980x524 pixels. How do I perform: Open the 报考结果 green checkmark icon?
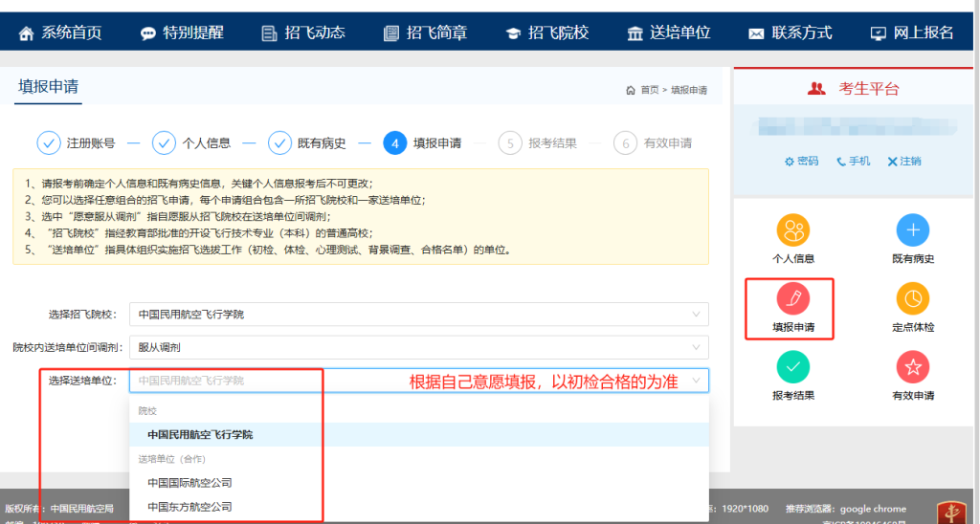pos(792,367)
